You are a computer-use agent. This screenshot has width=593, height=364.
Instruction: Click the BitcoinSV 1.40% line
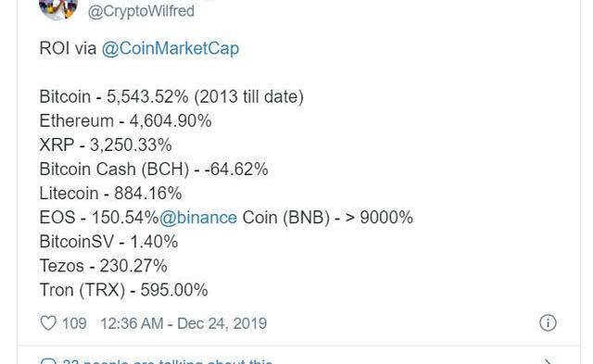[x=108, y=242]
